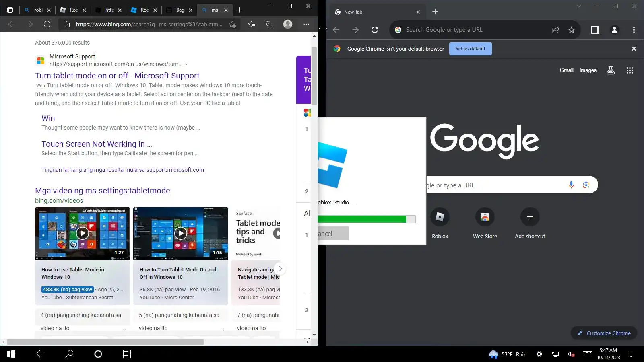Refresh the Bing search page in Edge
Image resolution: width=644 pixels, height=362 pixels.
point(47,24)
